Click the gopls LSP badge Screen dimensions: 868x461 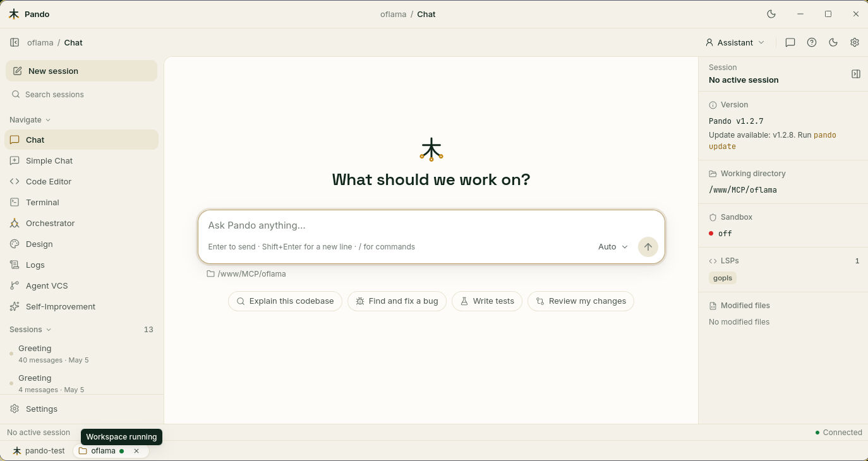pos(723,278)
